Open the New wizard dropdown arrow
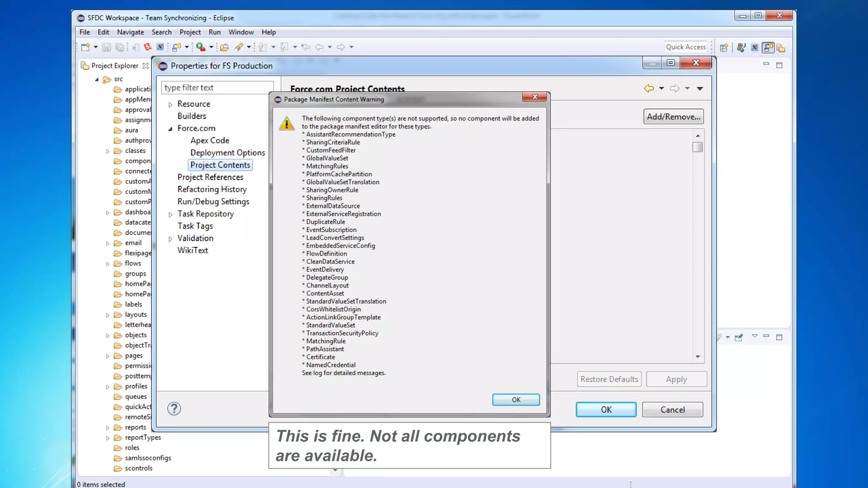 point(96,47)
